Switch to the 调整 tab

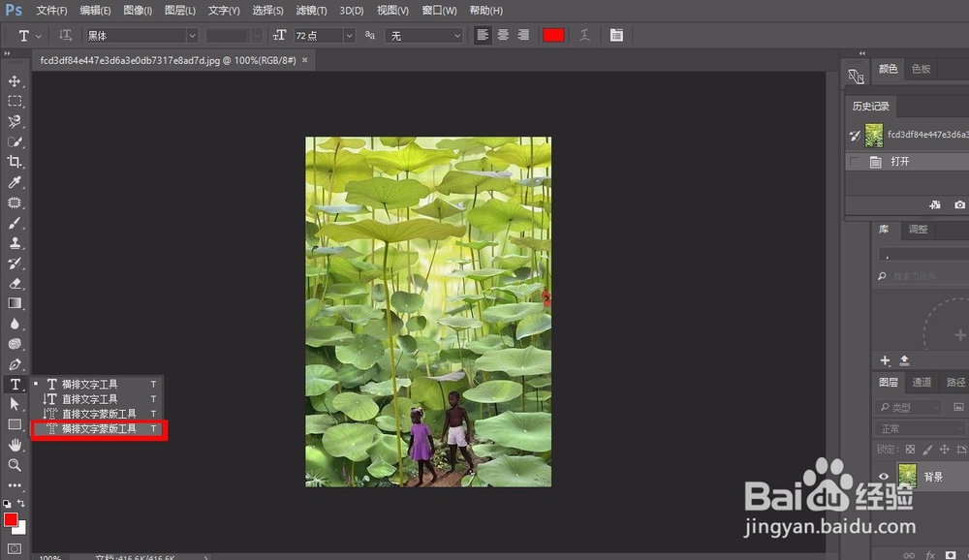918,230
